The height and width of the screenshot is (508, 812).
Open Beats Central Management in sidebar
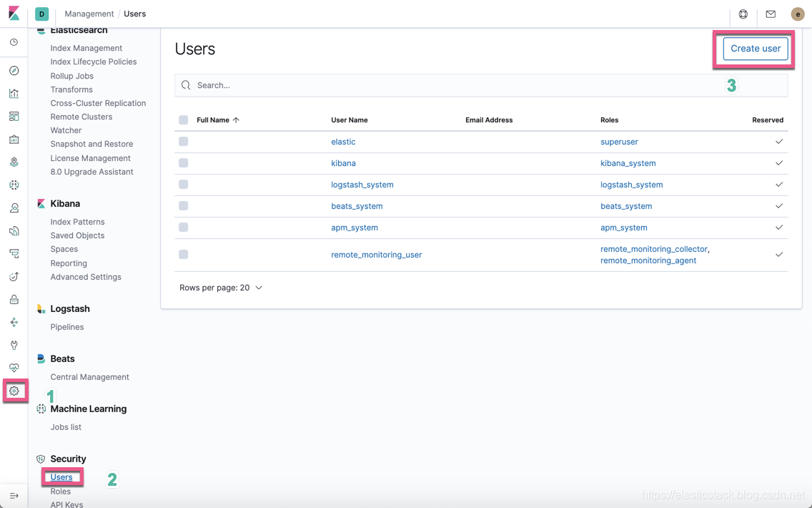pyautogui.click(x=89, y=377)
